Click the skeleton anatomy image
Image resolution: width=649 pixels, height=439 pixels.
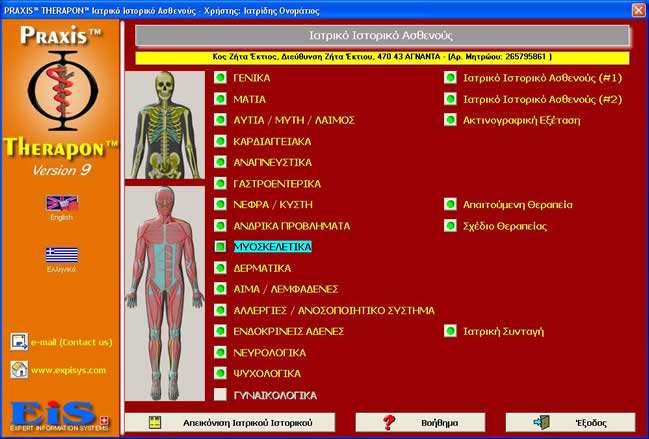pos(163,125)
